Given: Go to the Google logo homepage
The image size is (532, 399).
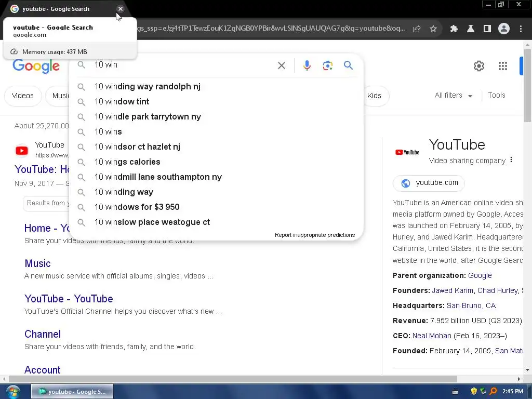Looking at the screenshot, I should [x=36, y=66].
